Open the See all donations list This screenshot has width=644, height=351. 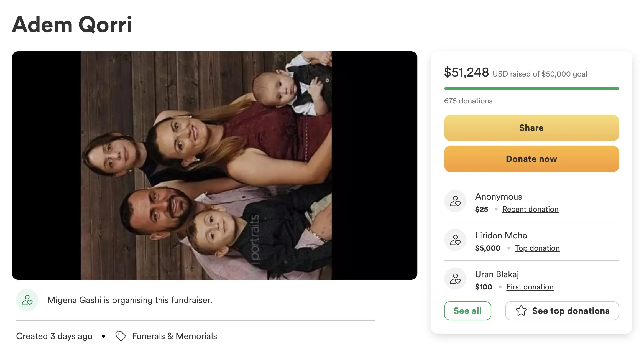click(x=467, y=311)
